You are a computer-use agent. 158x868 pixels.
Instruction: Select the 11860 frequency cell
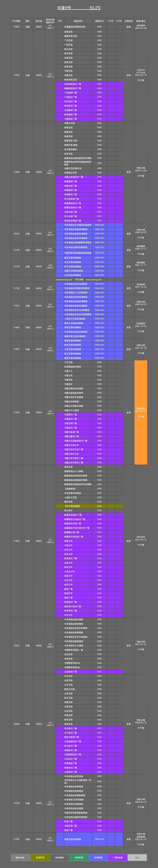point(16,327)
